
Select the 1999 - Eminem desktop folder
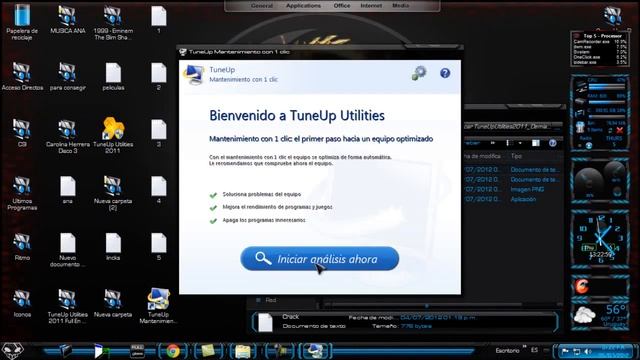[x=113, y=22]
